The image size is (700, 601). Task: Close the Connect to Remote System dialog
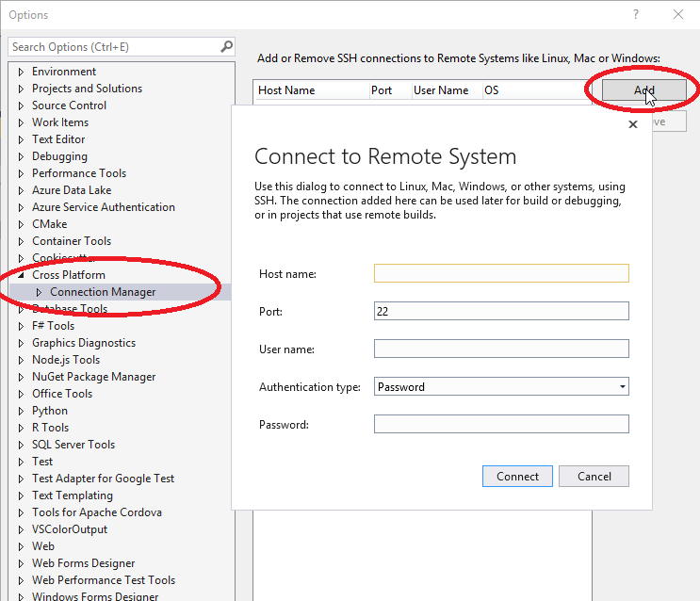tap(632, 124)
